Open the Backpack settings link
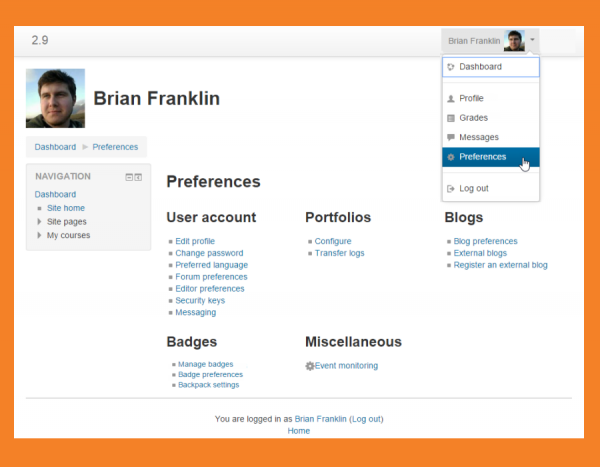 [209, 385]
